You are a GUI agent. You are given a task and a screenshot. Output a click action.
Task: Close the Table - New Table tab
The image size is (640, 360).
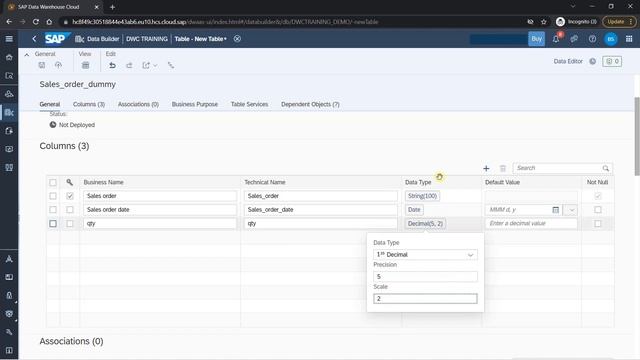point(237,39)
